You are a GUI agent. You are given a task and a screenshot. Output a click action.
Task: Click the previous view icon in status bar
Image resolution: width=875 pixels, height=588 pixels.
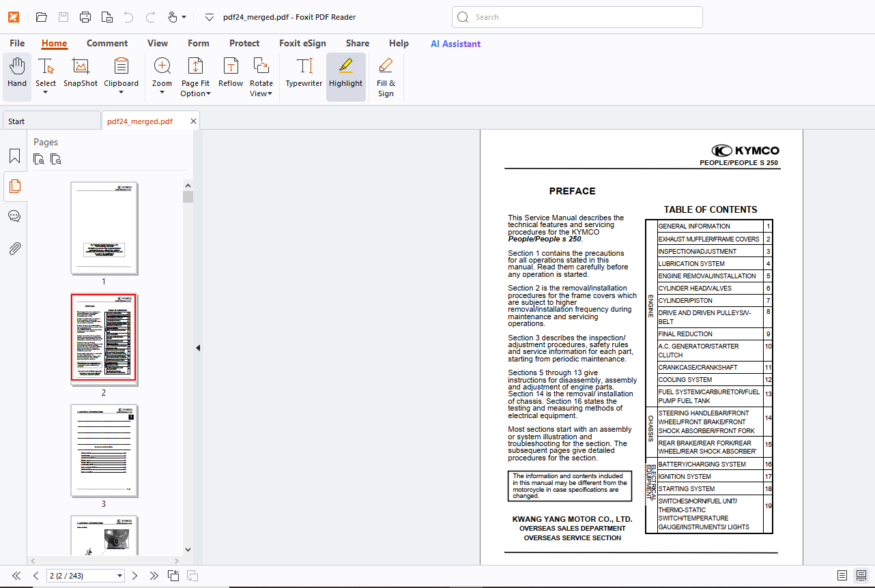pyautogui.click(x=174, y=576)
